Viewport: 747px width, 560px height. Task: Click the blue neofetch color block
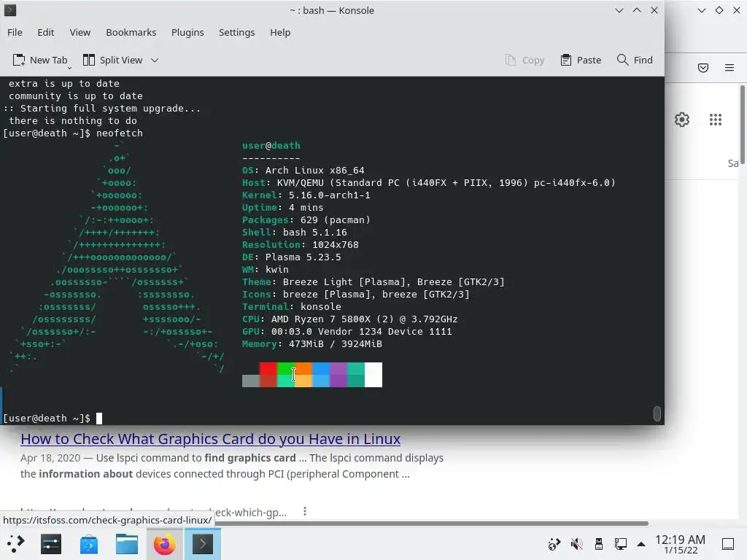(321, 375)
